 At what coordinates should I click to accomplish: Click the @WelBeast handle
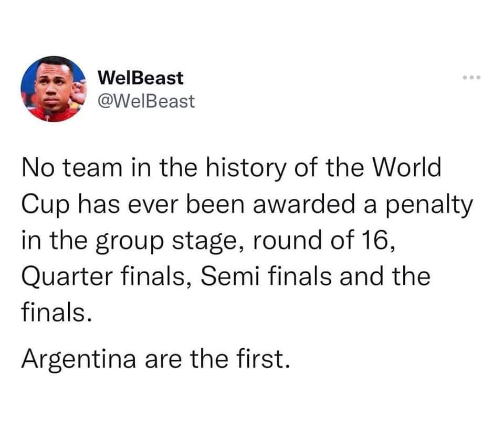[146, 101]
